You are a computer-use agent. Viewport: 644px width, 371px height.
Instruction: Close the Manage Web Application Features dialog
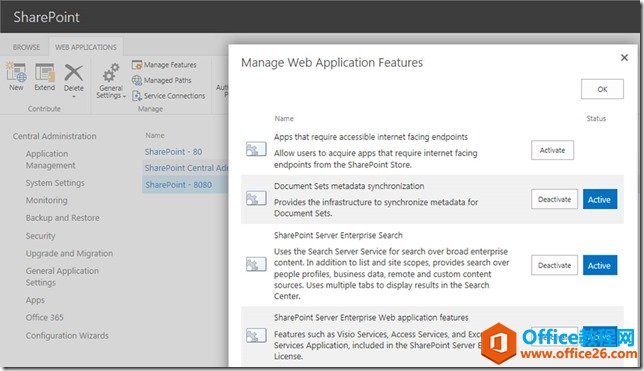coord(624,58)
